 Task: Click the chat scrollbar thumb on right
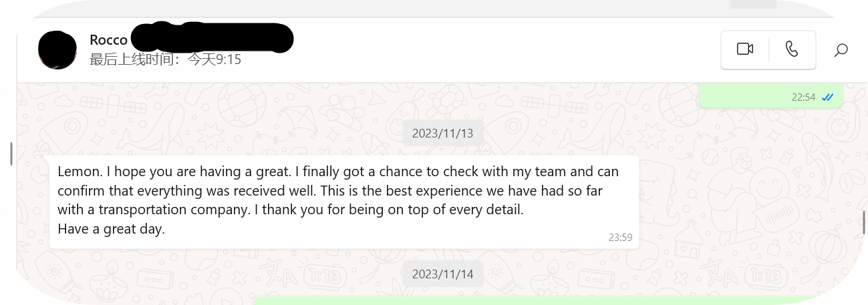point(863,222)
